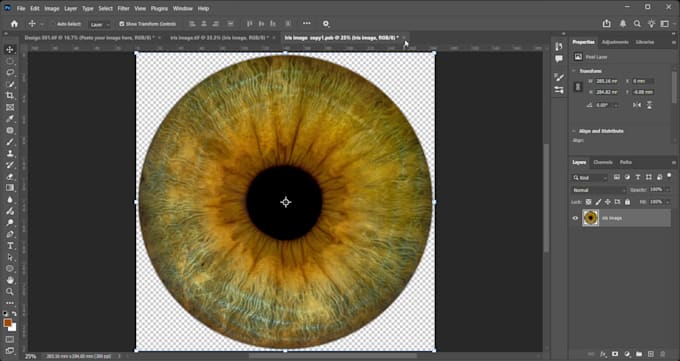The width and height of the screenshot is (680, 361).
Task: Toggle link width and height constraint
Action: coord(578,87)
